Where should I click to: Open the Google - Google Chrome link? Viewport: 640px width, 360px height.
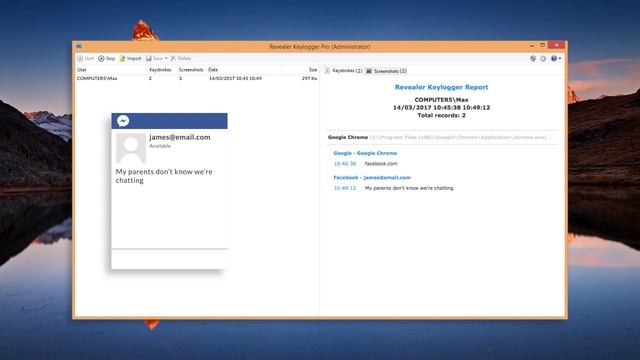365,153
